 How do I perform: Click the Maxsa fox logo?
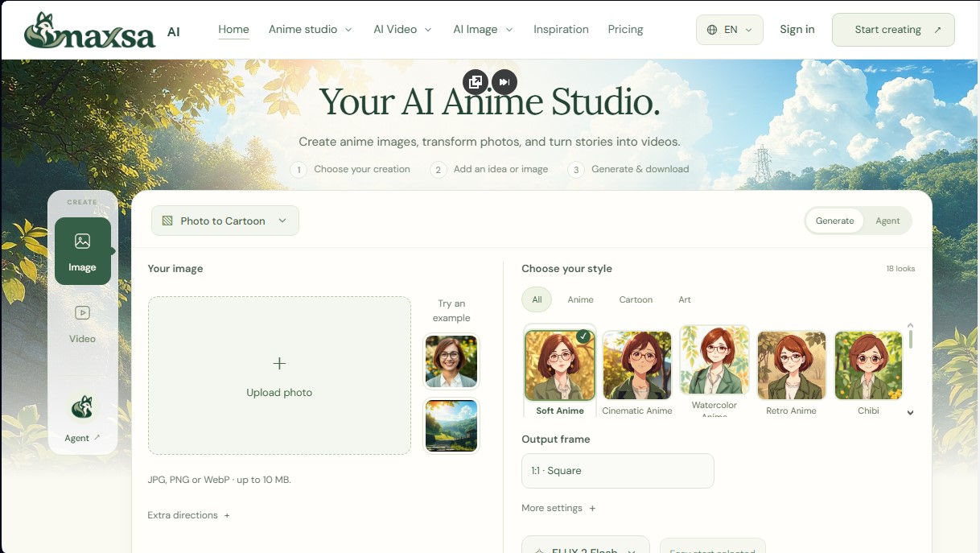[x=90, y=30]
